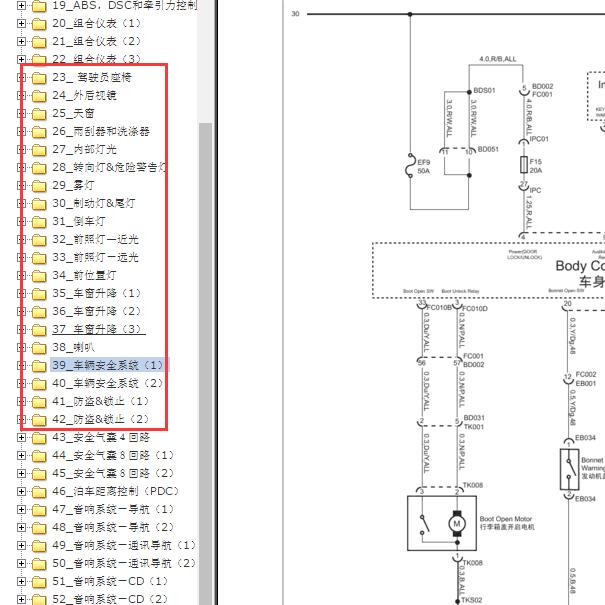This screenshot has width=605, height=605.
Task: Click folder icon of 26_雨刮器和洗涤器
Action: 39,132
